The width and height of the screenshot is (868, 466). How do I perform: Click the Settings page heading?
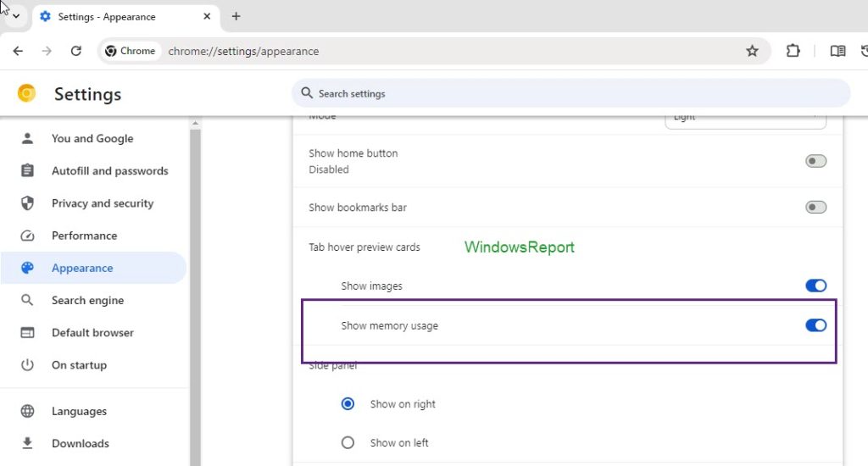coord(87,94)
